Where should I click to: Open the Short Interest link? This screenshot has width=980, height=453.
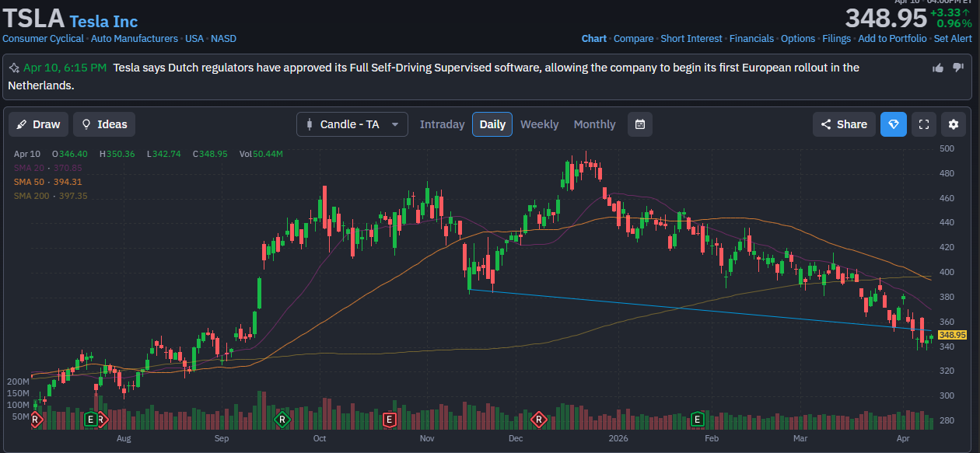tap(691, 38)
